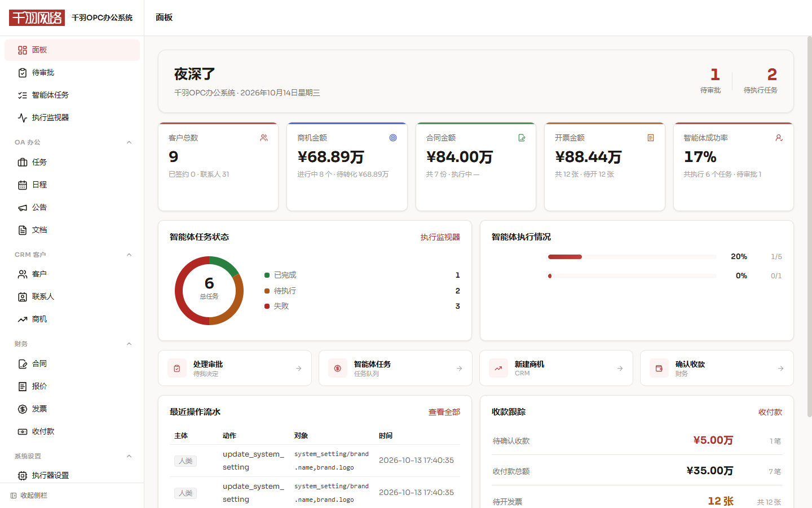This screenshot has height=508, width=812.
Task: Click the users icon on 客户总数 card
Action: 264,138
